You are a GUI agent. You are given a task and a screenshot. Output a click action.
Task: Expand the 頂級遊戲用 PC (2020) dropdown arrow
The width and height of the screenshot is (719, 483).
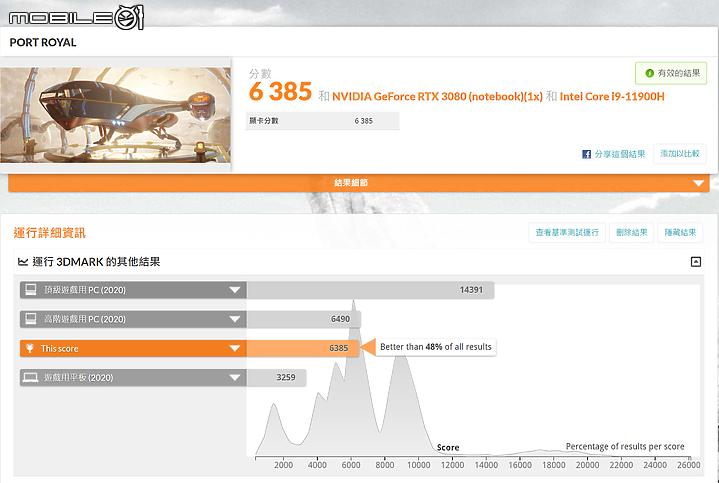235,290
